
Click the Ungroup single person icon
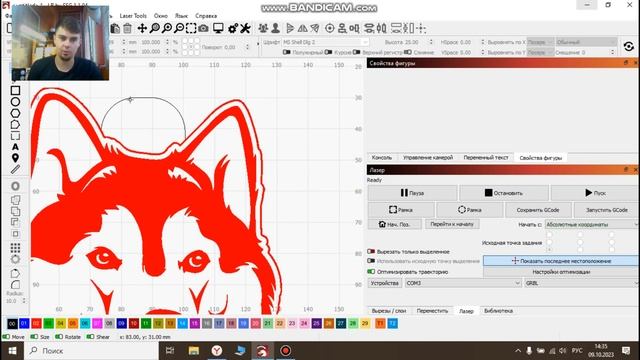tap(276, 28)
